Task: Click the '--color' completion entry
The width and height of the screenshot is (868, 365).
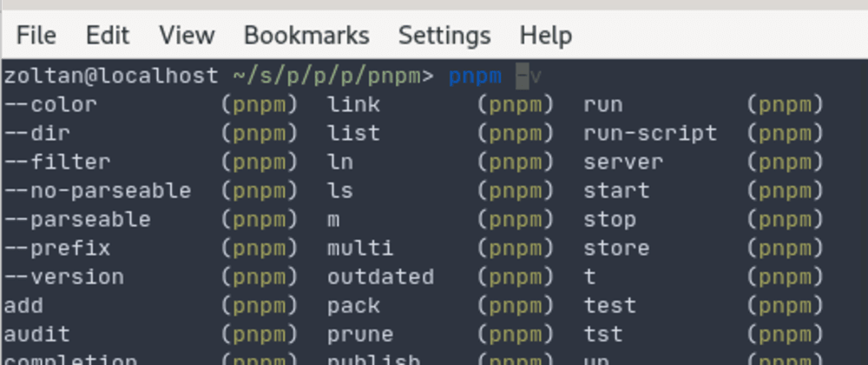Action: click(x=51, y=104)
